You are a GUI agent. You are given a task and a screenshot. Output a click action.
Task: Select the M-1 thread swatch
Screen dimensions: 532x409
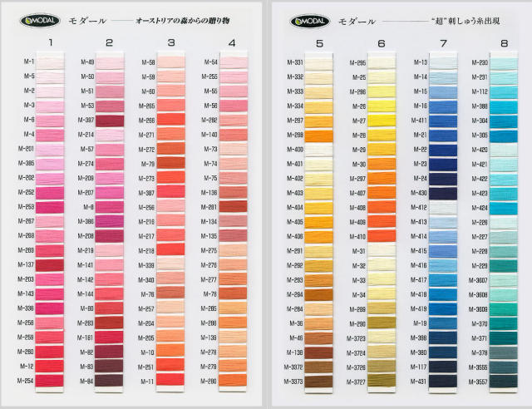click(52, 62)
